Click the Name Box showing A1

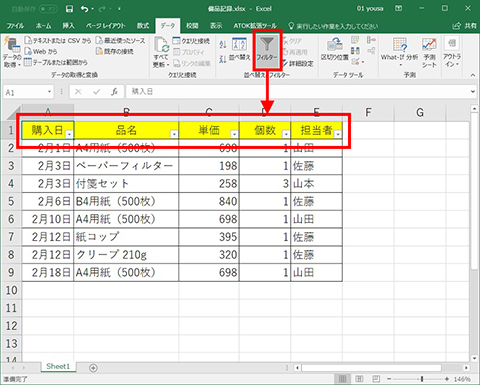pyautogui.click(x=25, y=92)
